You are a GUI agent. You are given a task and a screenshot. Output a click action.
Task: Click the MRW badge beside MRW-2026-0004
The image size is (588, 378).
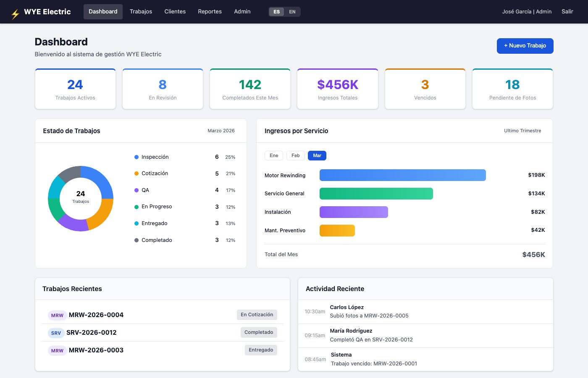click(57, 315)
